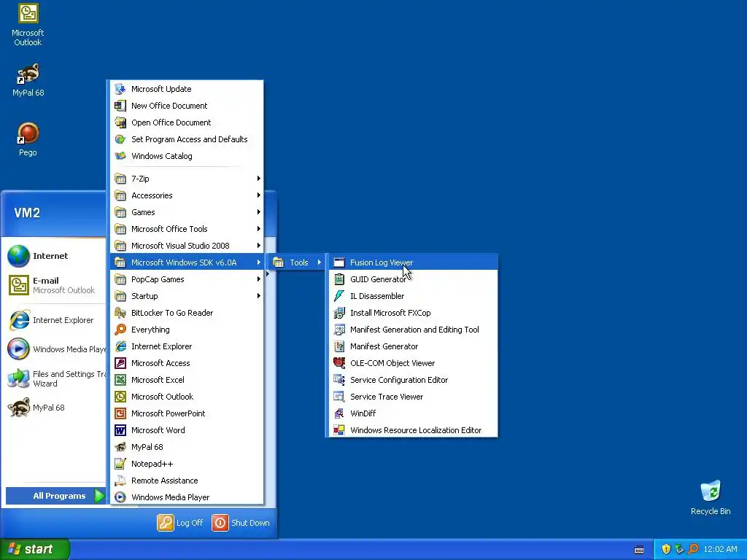Click the Microsoft Access icon
This screenshot has height=560, width=747.
coord(120,363)
